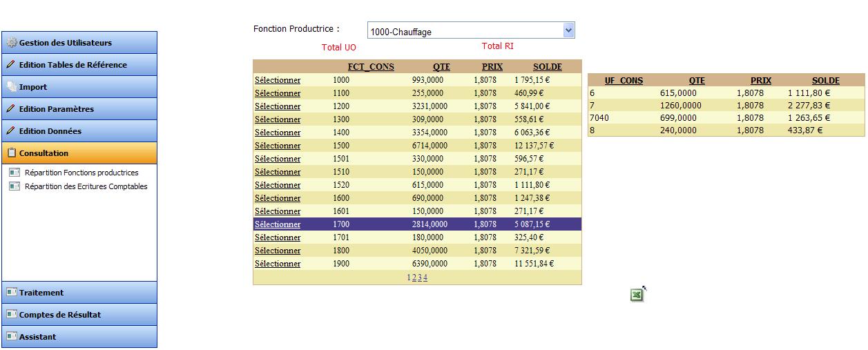Open the Fonction Productrice dropdown
This screenshot has width=868, height=350.
[x=568, y=30]
